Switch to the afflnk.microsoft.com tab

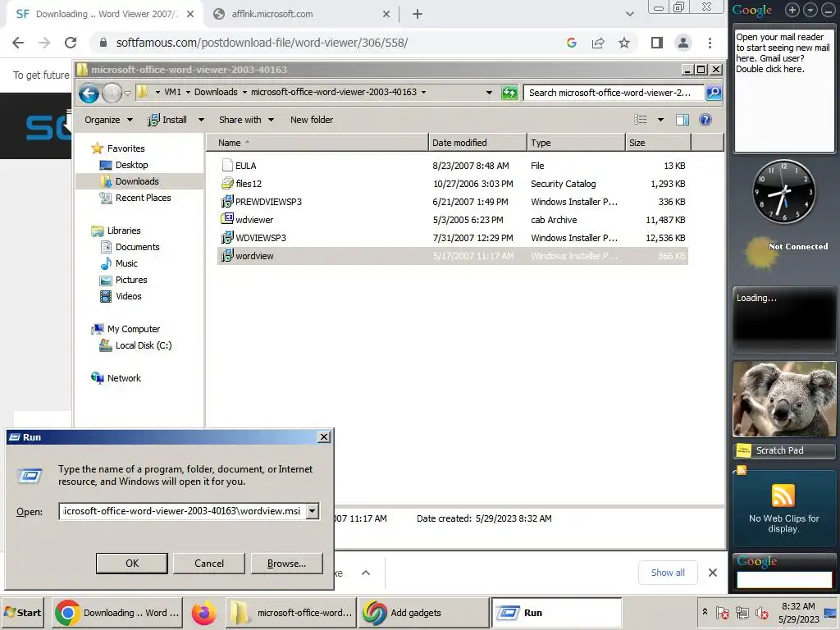[x=302, y=14]
